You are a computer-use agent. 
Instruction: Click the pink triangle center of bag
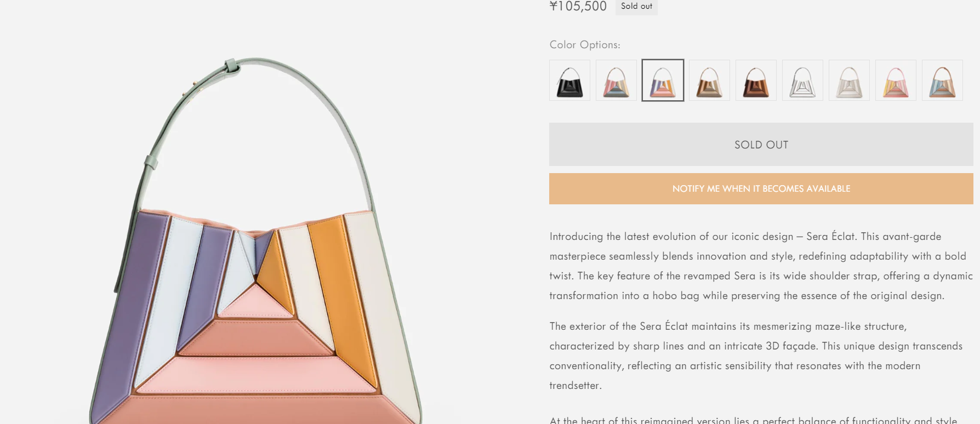(256, 304)
